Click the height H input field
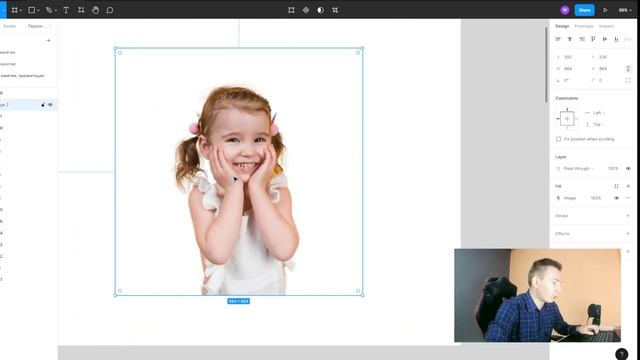This screenshot has height=360, width=640. [607, 69]
